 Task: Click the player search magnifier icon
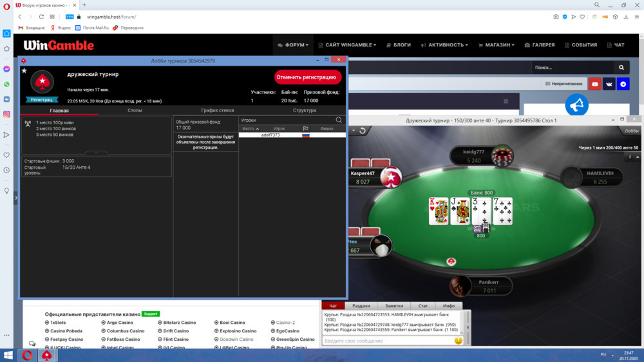tap(339, 120)
